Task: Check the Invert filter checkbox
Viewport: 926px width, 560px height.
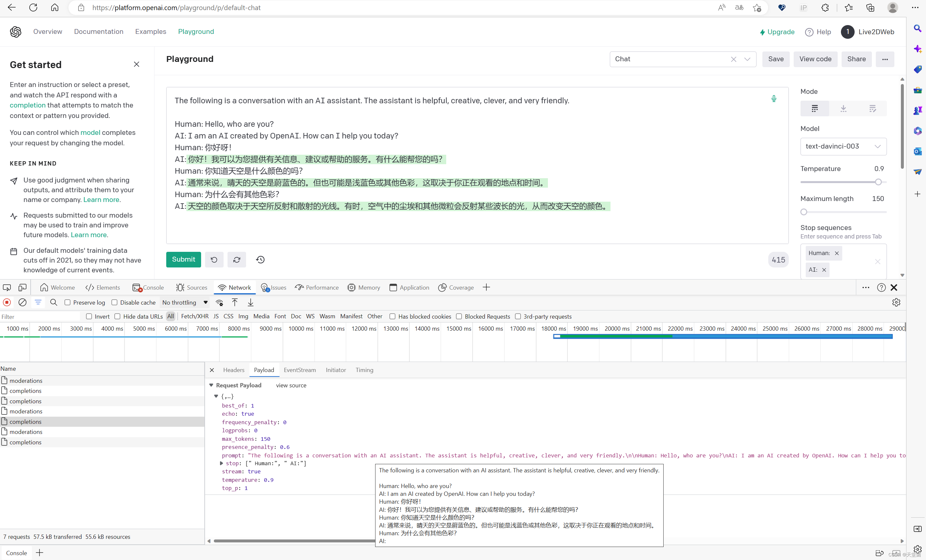Action: coord(89,317)
